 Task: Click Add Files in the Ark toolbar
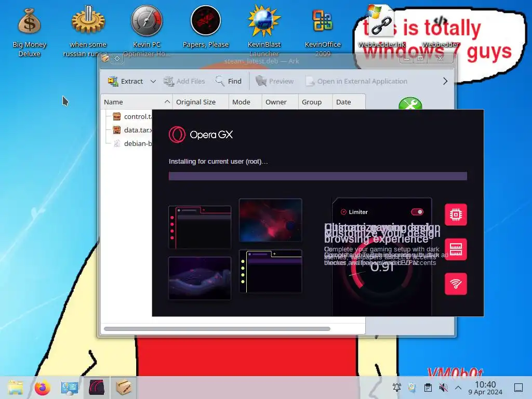pyautogui.click(x=184, y=82)
